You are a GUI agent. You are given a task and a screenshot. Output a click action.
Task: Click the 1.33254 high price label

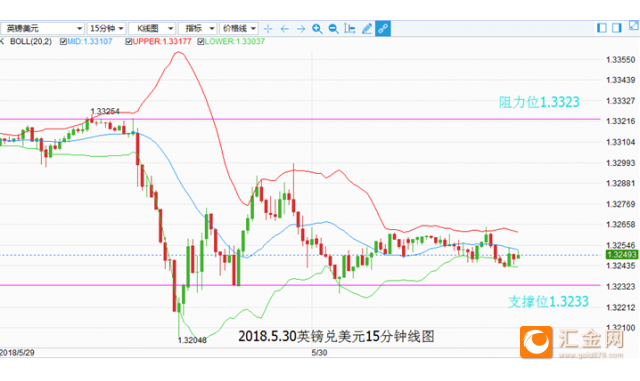click(x=105, y=111)
